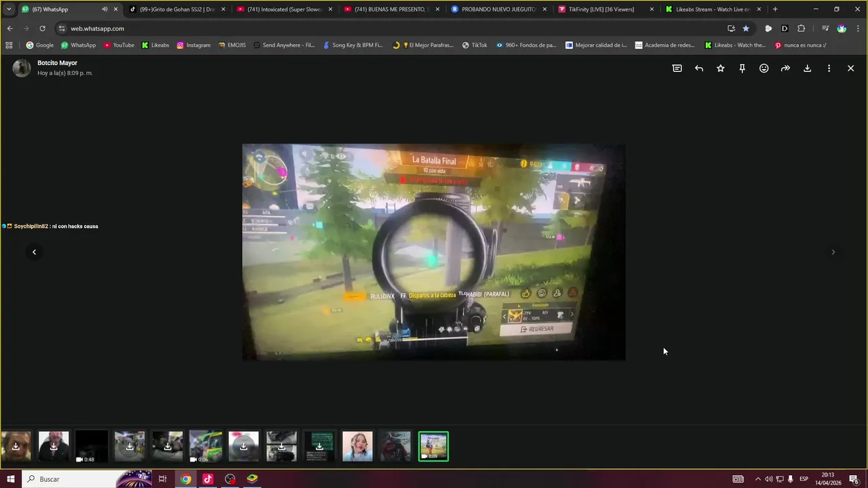Open Task View on the taskbar
868x488 pixels.
tap(163, 479)
